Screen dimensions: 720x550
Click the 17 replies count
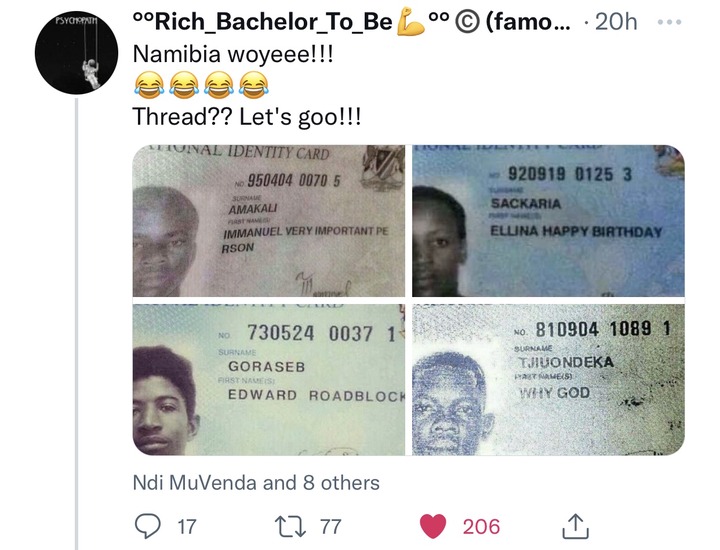pos(187,527)
